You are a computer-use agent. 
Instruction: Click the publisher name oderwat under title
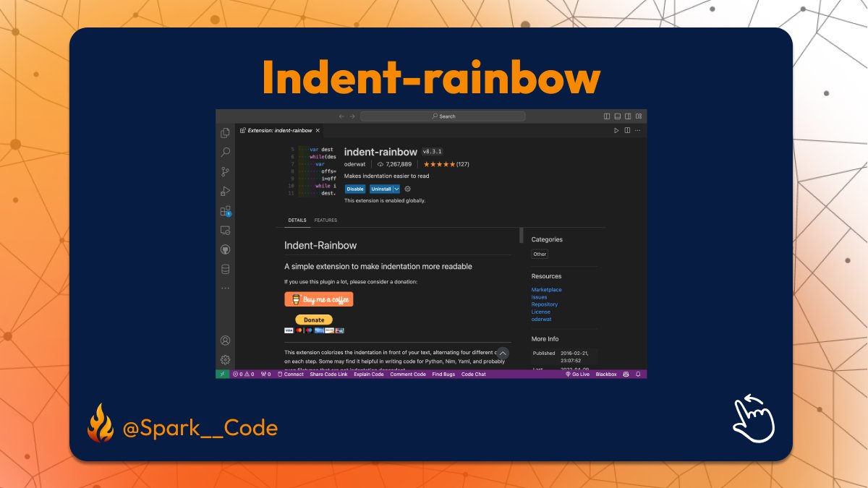[354, 164]
